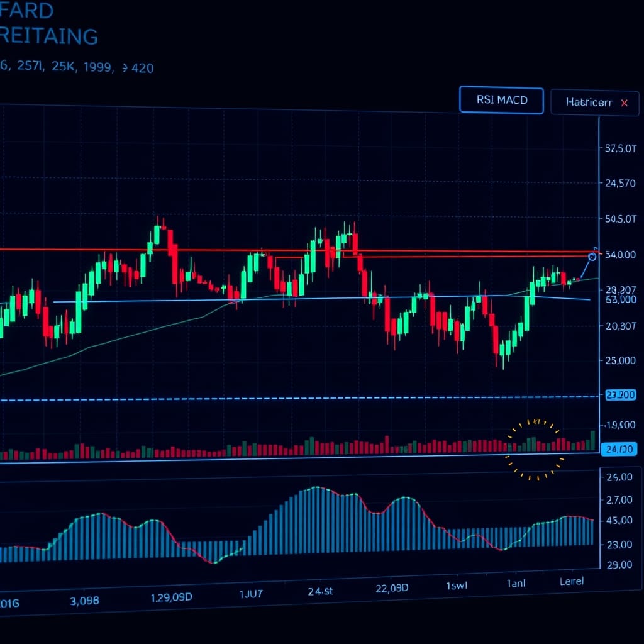Click the tallest green volume bar at right
Viewport: 644px width, 644px height.
pos(592,441)
